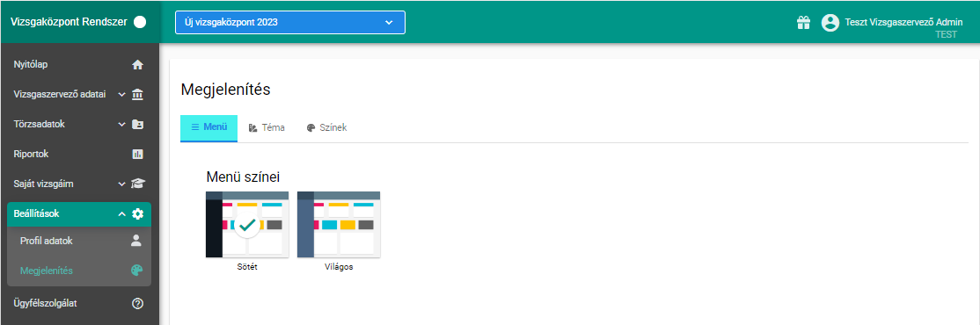The image size is (980, 325).
Task: Select the Sötét menu color thumbnail
Action: (x=247, y=225)
